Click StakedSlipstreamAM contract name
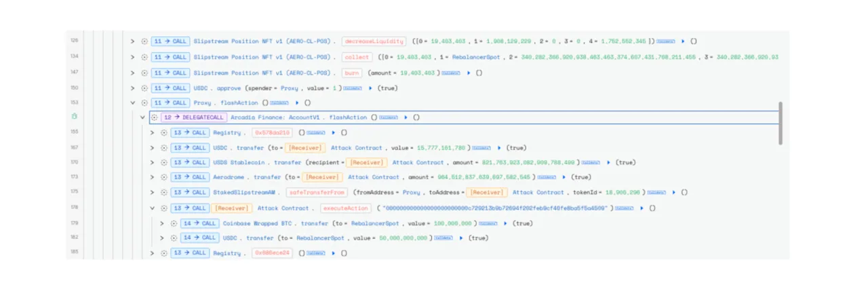Viewport: 868px width, 287px height. (x=244, y=192)
